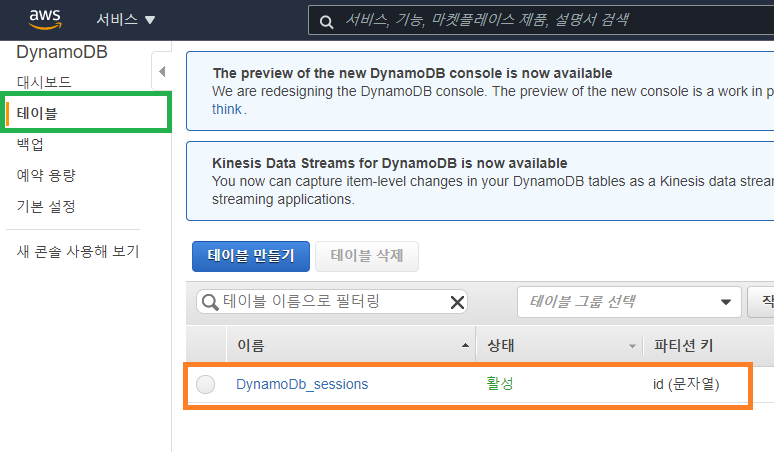Click the 테이블 삭제 button
This screenshot has width=774, height=452.
367,256
